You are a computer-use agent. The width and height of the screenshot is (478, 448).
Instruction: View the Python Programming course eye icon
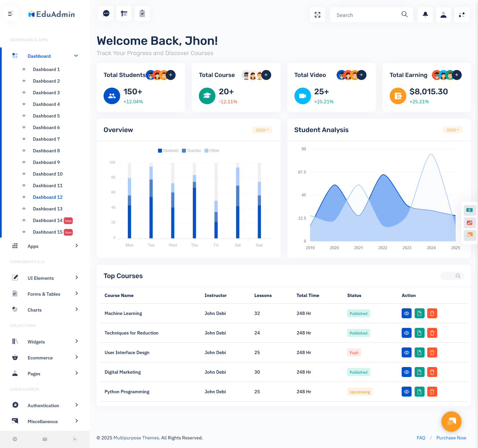click(406, 392)
